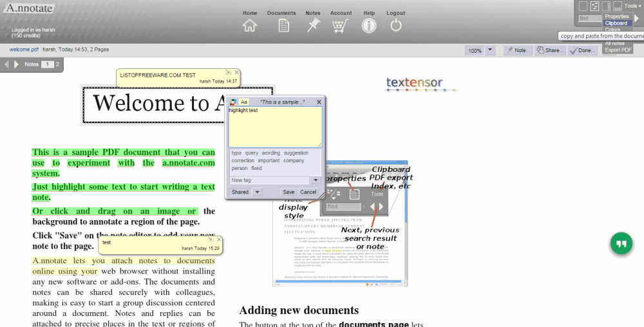The width and height of the screenshot is (644, 327).
Task: Open the Tools dropdown menu
Action: tap(632, 6)
